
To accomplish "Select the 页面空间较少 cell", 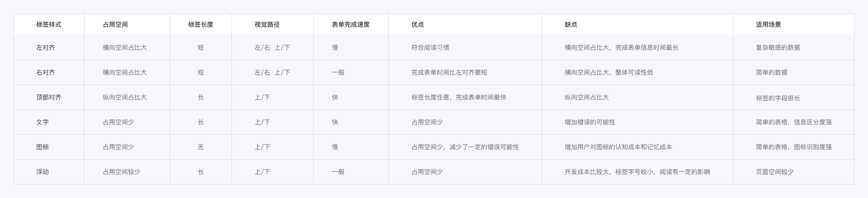I will pyautogui.click(x=775, y=172).
